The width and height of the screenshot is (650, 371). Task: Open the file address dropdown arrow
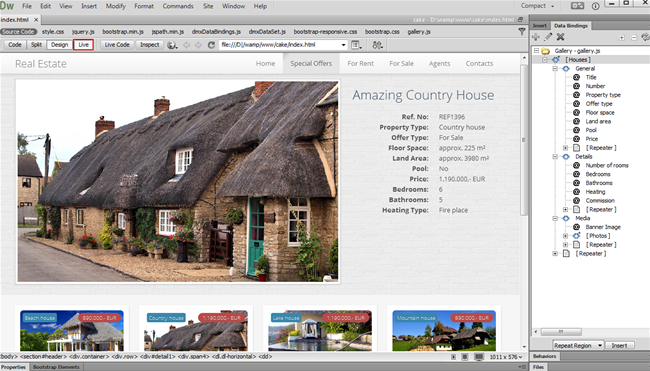(x=343, y=45)
